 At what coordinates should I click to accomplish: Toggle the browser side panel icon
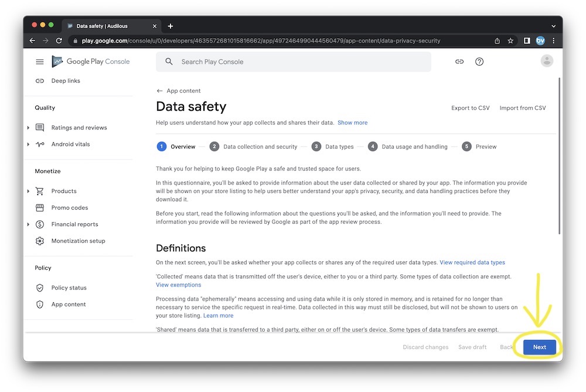[527, 41]
